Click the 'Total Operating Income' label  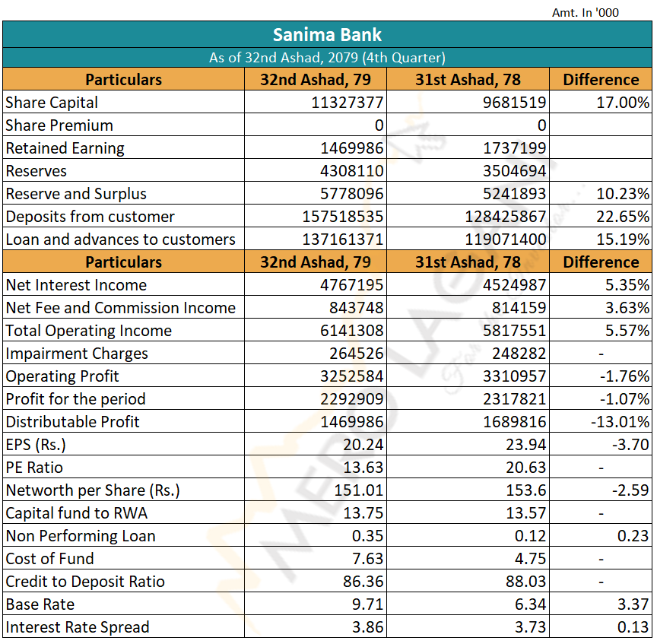pyautogui.click(x=89, y=331)
